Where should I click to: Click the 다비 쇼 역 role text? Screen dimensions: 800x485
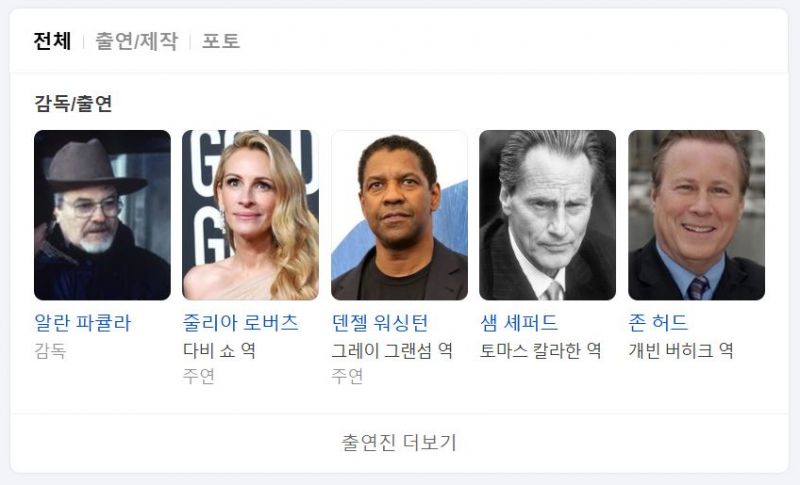click(219, 350)
